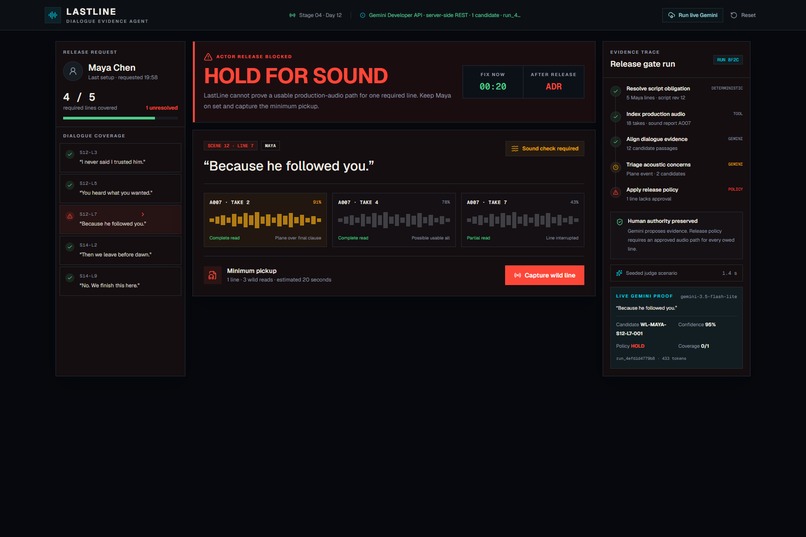Click the Gemini Developer API status icon

click(362, 15)
